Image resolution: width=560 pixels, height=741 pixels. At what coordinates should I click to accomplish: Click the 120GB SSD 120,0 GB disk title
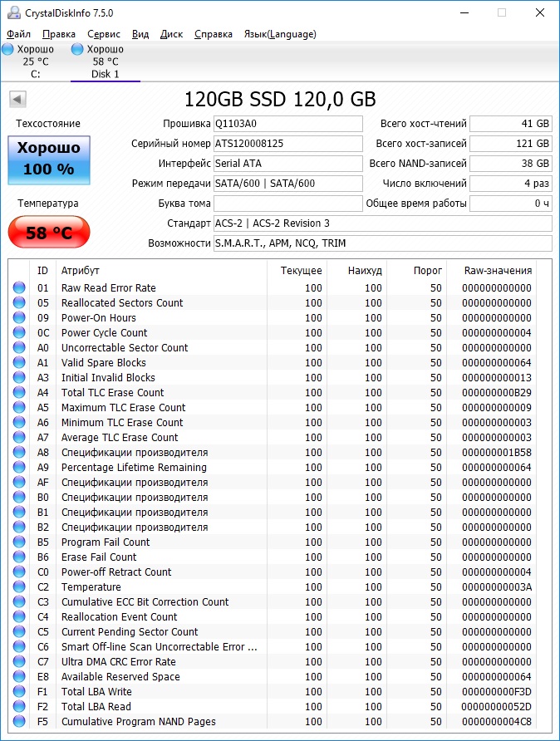click(x=280, y=99)
